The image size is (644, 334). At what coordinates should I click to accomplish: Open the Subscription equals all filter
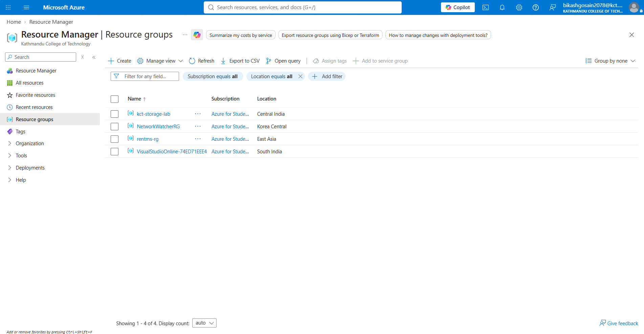pos(213,76)
